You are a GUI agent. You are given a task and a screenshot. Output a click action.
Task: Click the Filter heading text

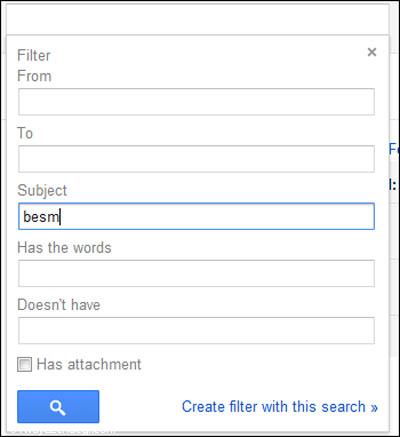(x=34, y=55)
